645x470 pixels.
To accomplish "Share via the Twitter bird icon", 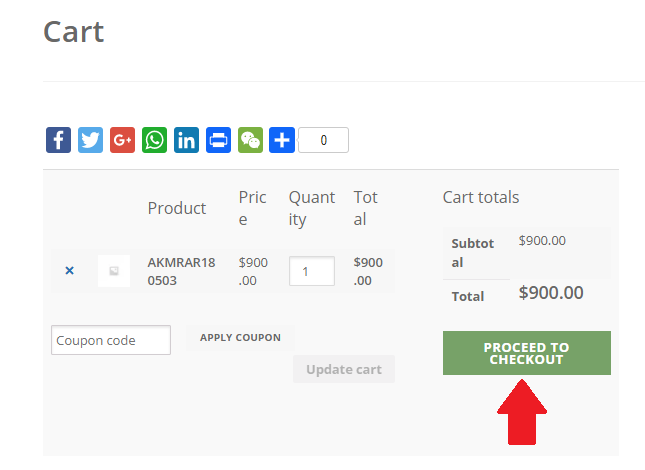I will point(90,140).
